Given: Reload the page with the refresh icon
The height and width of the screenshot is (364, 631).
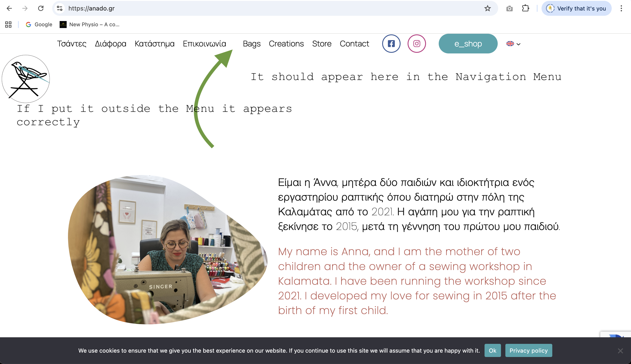Looking at the screenshot, I should point(41,9).
